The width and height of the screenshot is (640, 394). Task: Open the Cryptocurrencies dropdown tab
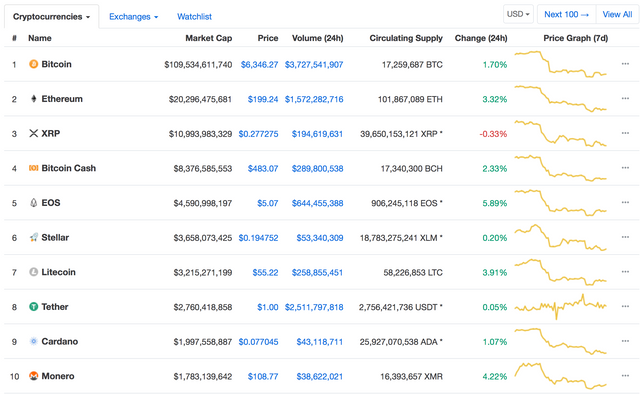[51, 17]
